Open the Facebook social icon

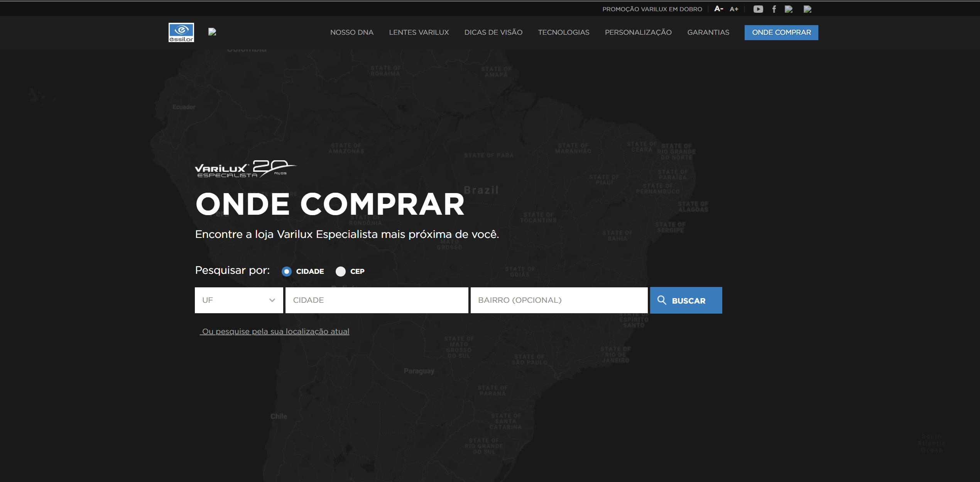[774, 9]
